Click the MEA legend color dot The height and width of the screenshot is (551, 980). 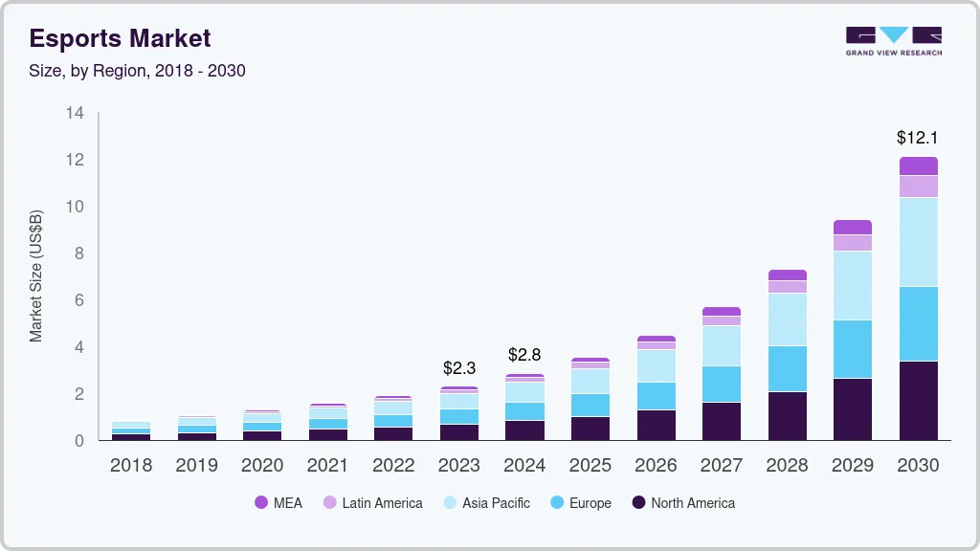[x=261, y=503]
